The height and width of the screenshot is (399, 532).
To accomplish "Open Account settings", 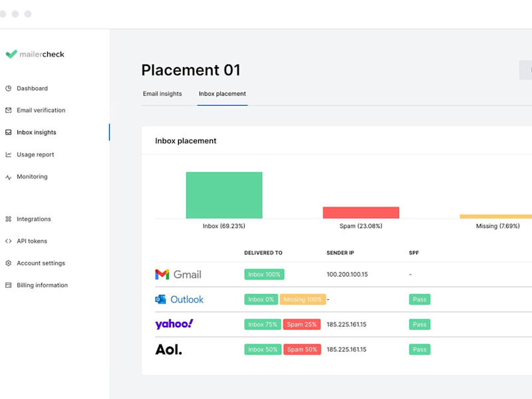I will pos(41,263).
